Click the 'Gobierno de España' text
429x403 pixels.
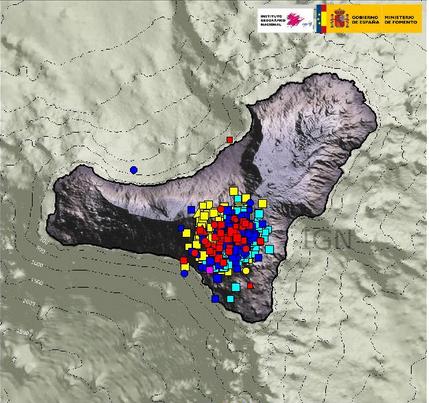(x=365, y=19)
